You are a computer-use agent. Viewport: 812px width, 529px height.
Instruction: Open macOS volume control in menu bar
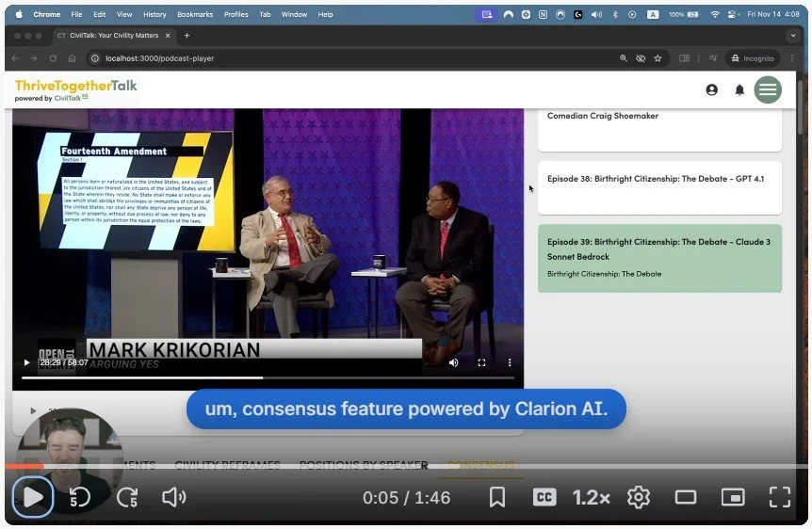click(x=596, y=14)
